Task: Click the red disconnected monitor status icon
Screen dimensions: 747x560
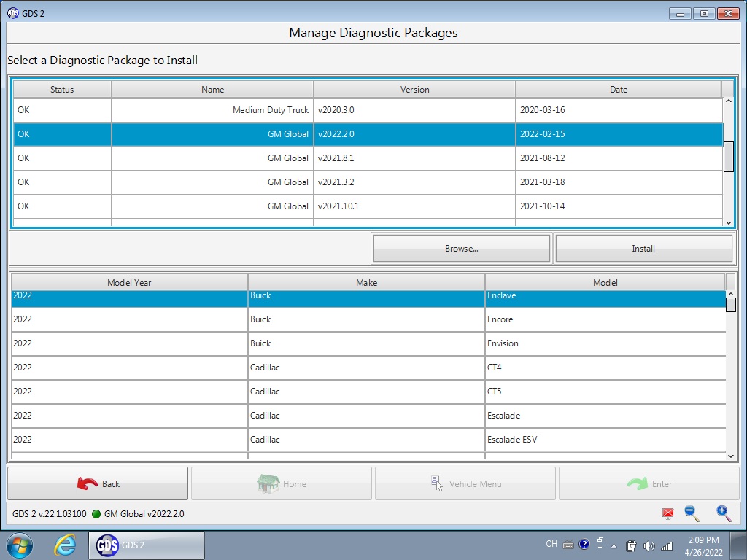Action: click(x=667, y=514)
